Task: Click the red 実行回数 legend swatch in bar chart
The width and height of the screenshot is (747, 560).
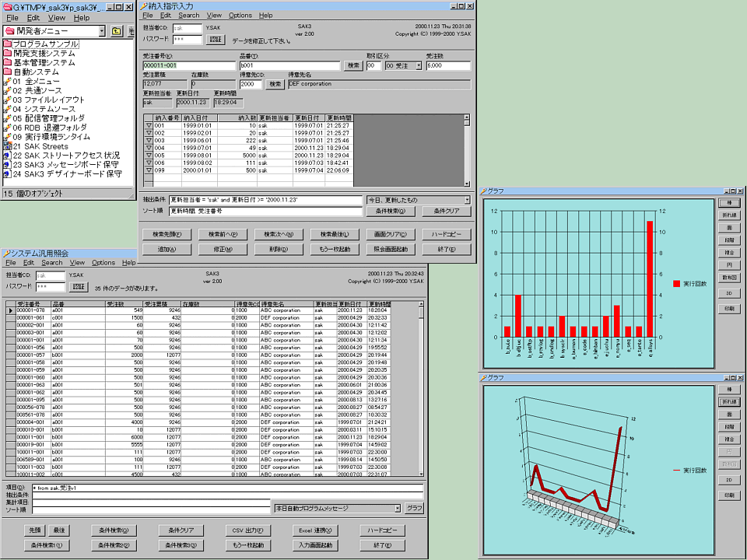Action: (x=676, y=284)
